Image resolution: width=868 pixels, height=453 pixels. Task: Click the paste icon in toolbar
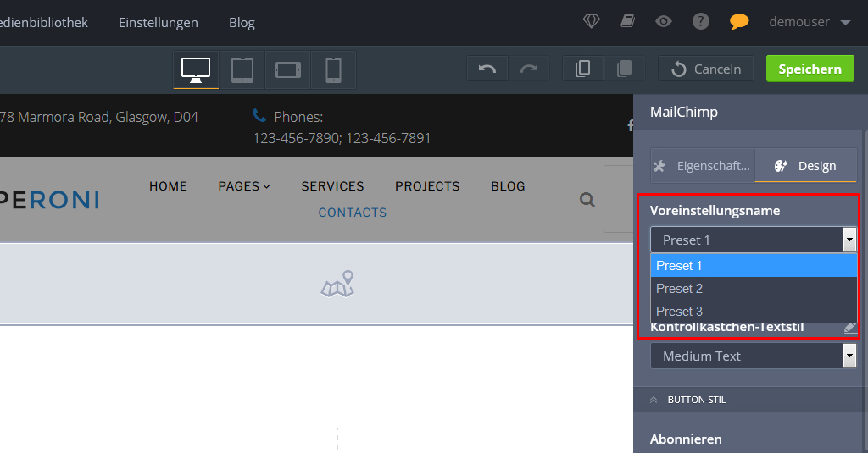tap(624, 69)
